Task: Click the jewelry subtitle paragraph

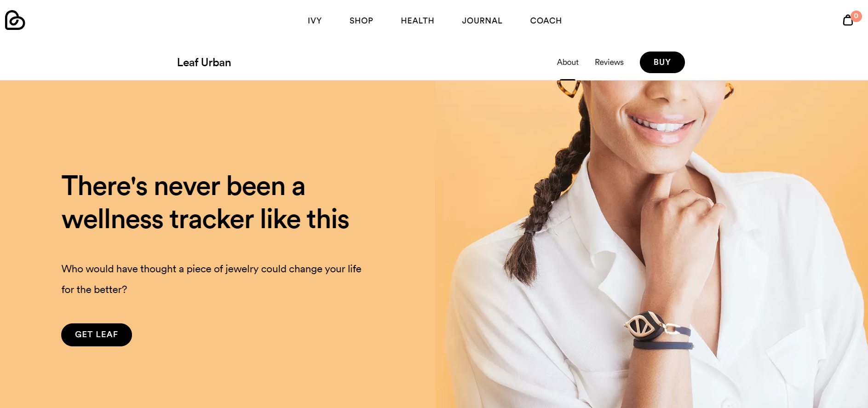Action: [211, 279]
